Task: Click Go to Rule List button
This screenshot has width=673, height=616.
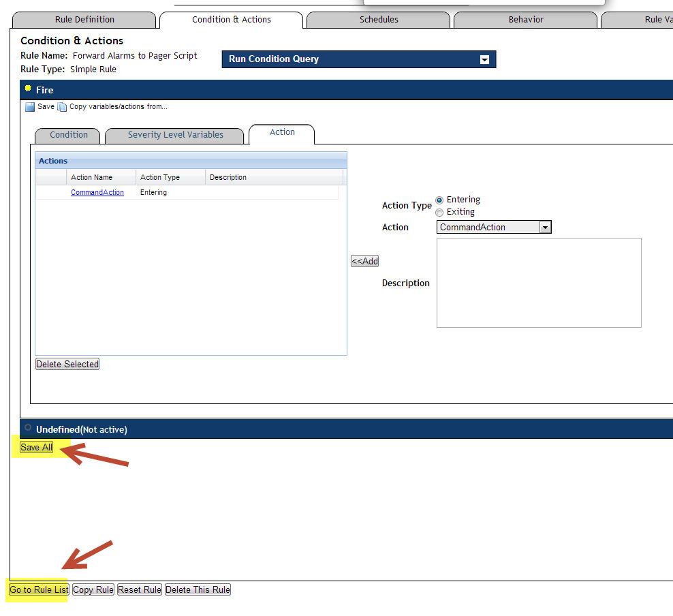Action: (x=39, y=590)
